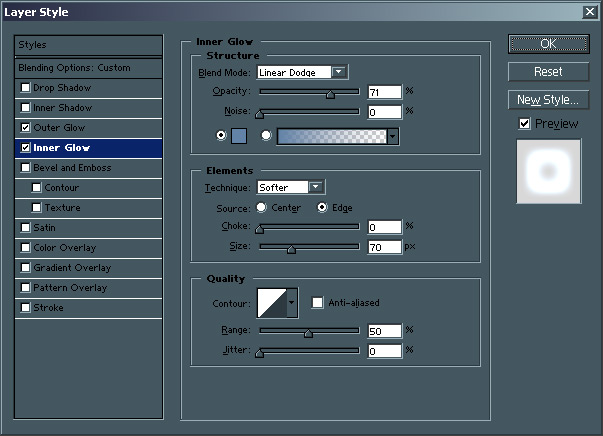The width and height of the screenshot is (603, 436).
Task: Open the gradient picker dropdown arrow
Action: pos(393,136)
